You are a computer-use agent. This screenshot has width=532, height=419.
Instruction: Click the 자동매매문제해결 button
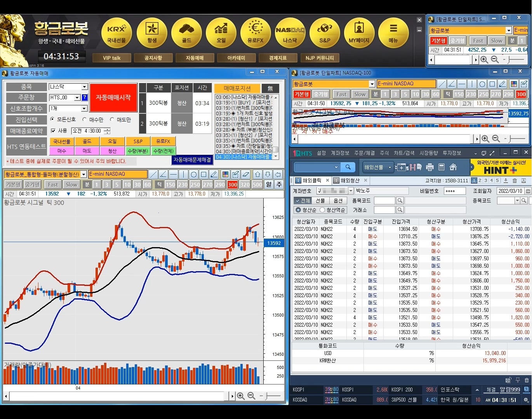(x=192, y=160)
